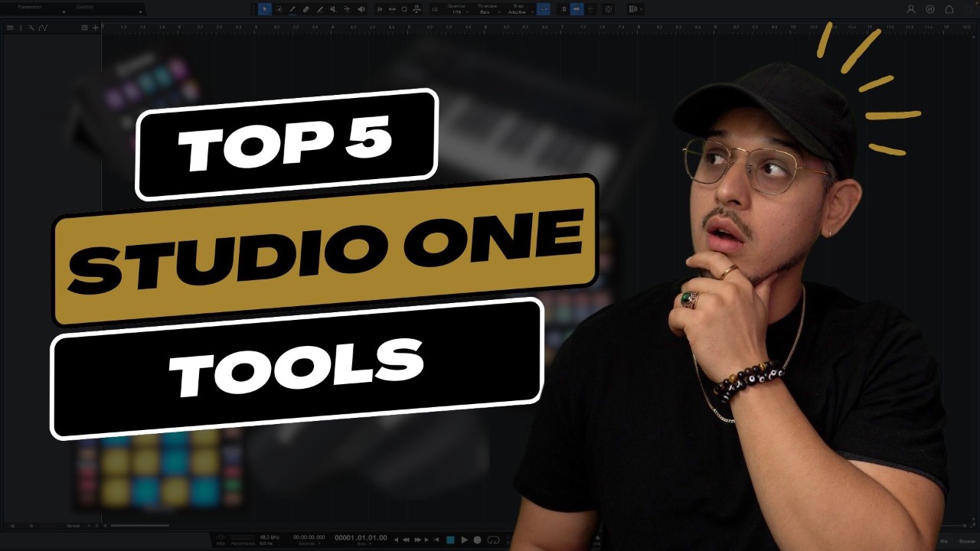
Task: Select the Range tool
Action: click(x=280, y=8)
